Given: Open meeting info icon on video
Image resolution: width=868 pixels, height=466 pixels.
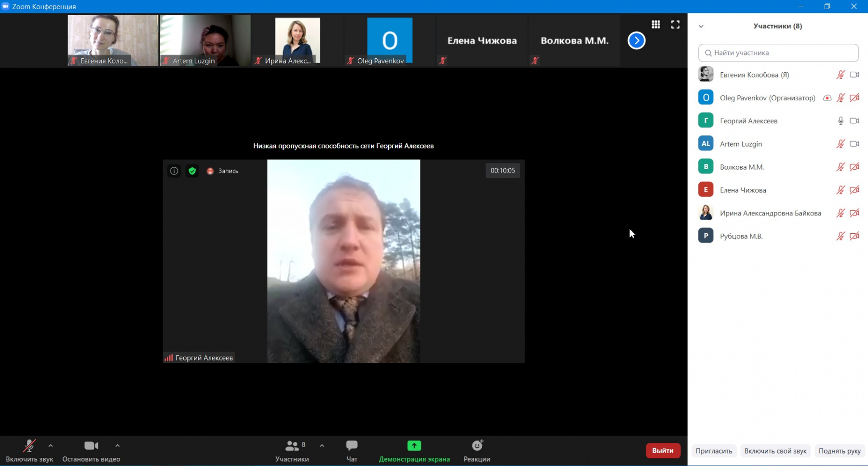Looking at the screenshot, I should (174, 171).
